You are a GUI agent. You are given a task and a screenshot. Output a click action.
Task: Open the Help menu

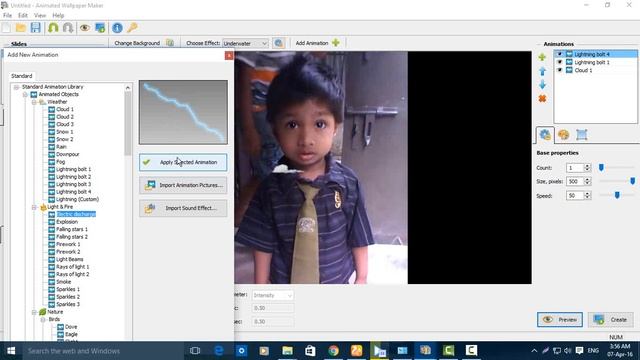[x=58, y=15]
